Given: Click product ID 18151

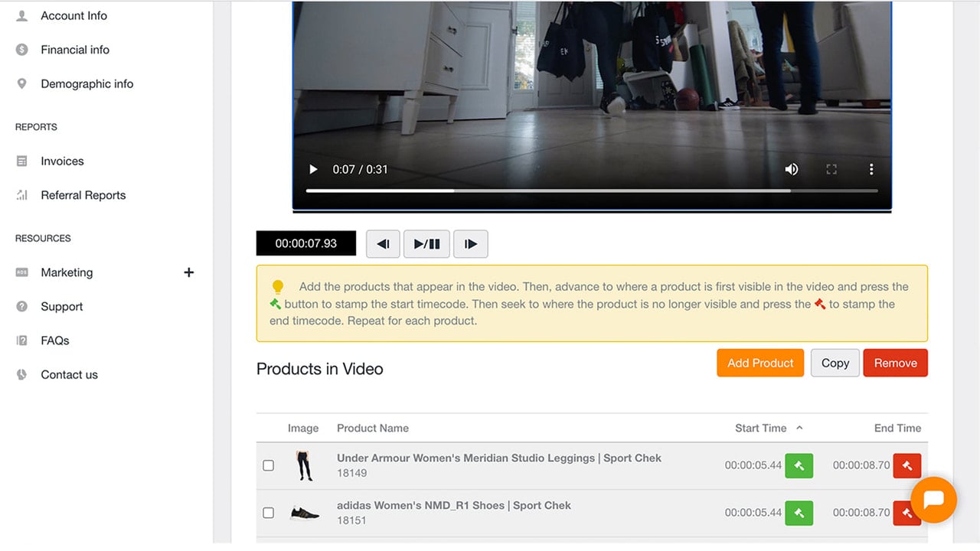Looking at the screenshot, I should point(351,520).
